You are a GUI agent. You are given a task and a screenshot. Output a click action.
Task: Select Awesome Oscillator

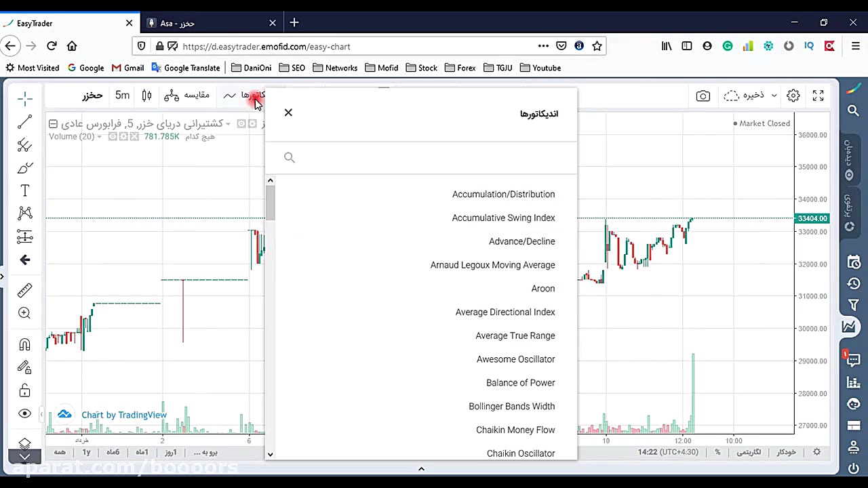pyautogui.click(x=515, y=359)
